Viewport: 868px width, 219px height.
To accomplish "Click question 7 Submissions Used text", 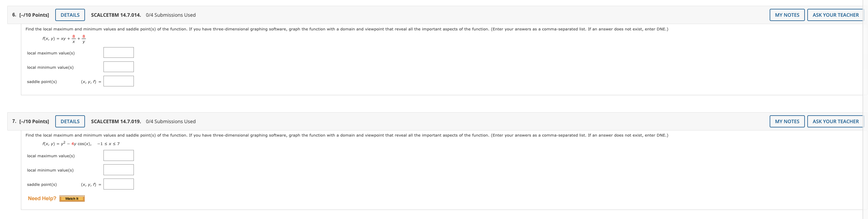I will click(x=171, y=121).
